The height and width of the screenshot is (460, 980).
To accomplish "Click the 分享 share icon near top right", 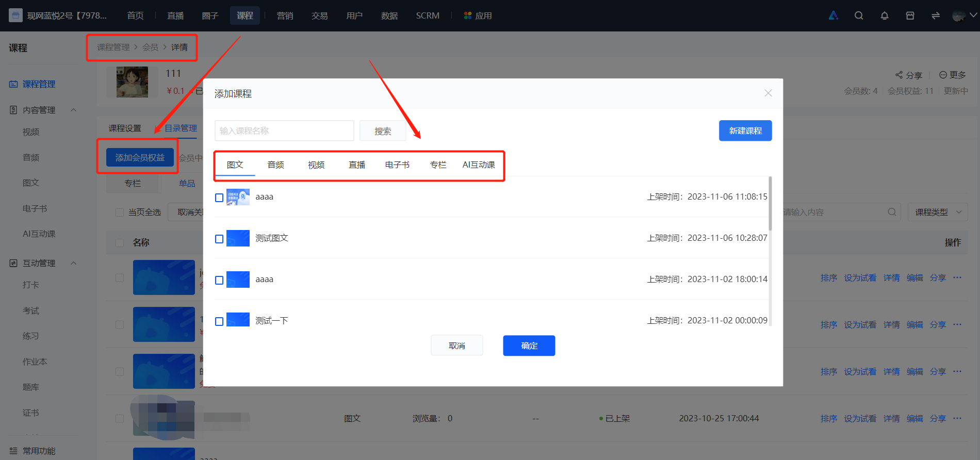I will point(899,75).
